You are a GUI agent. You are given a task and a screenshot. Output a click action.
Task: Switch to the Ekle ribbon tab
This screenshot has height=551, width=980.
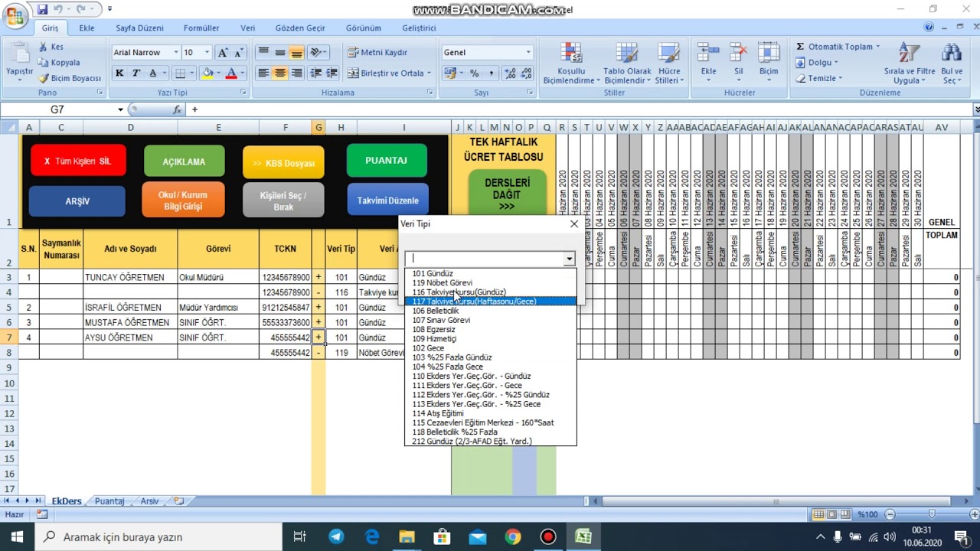87,28
